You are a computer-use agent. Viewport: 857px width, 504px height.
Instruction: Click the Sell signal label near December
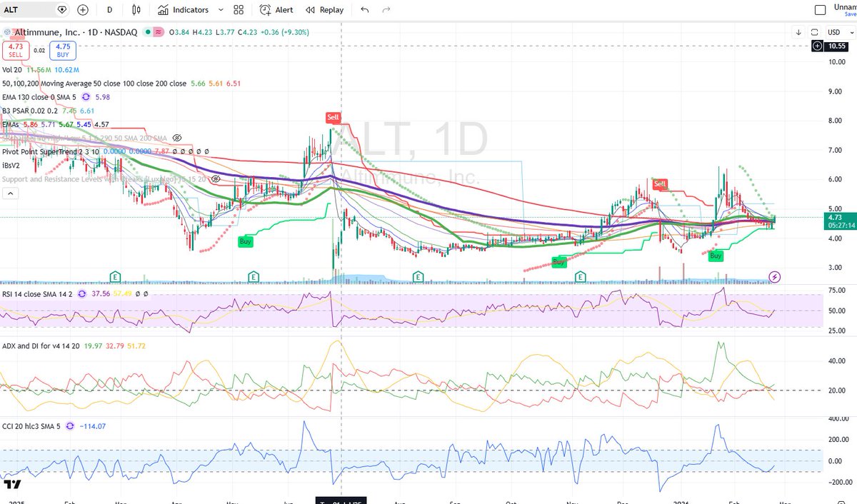661,184
